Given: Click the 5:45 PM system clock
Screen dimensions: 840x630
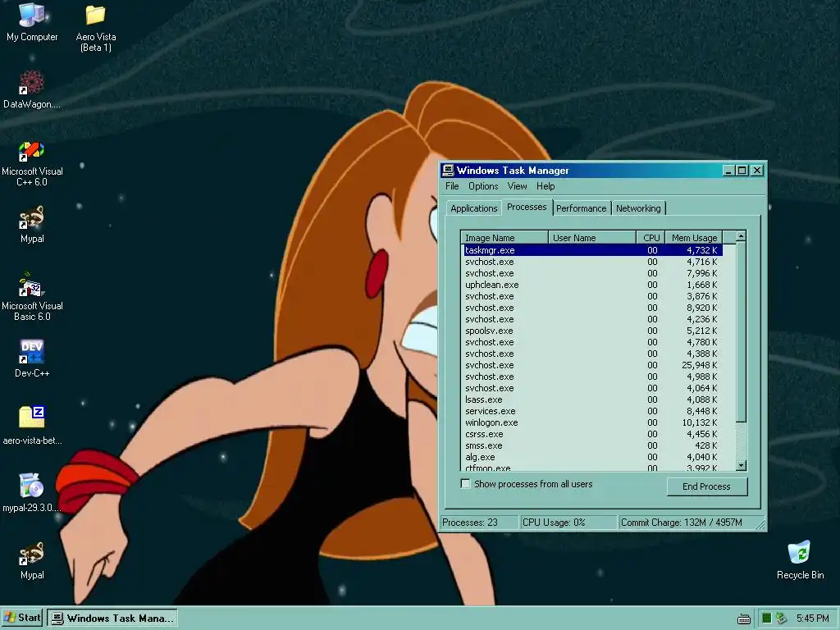Looking at the screenshot, I should tap(812, 619).
